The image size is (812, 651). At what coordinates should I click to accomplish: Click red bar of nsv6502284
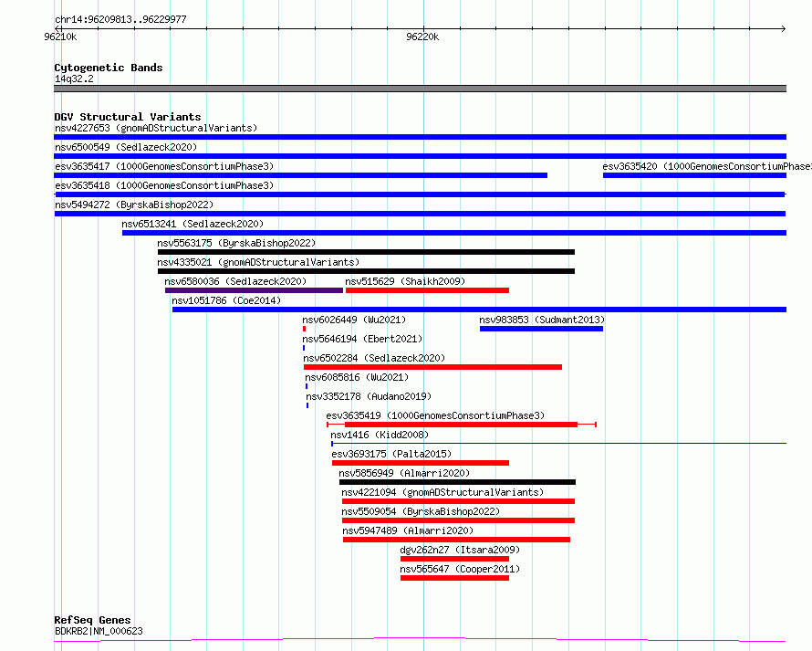pyautogui.click(x=432, y=367)
